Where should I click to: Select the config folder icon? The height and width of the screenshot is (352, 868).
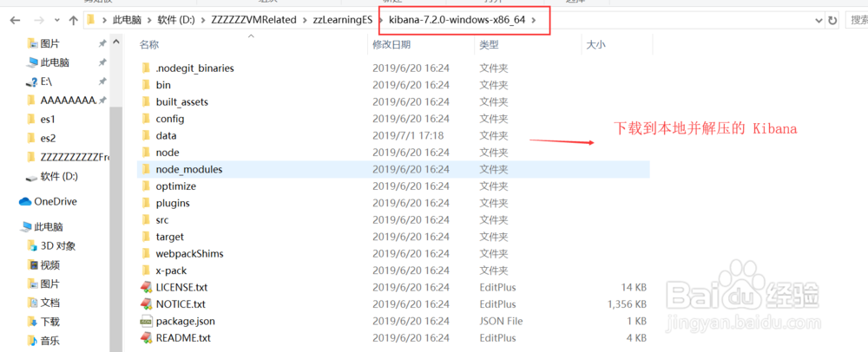click(x=146, y=118)
